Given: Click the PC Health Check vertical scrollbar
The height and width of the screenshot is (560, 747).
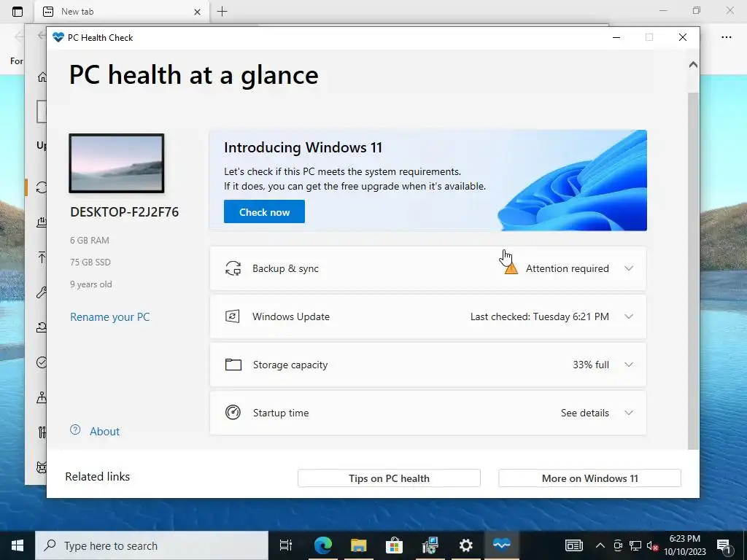Looking at the screenshot, I should click(x=693, y=271).
